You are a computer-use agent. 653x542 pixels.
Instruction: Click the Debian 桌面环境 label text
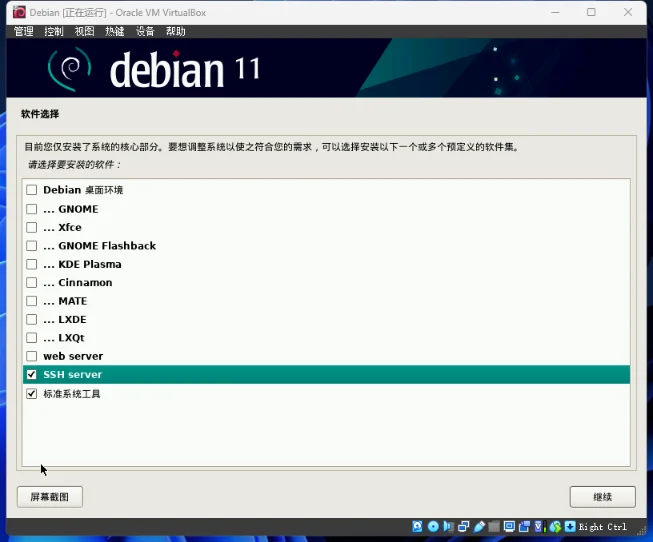tap(83, 190)
